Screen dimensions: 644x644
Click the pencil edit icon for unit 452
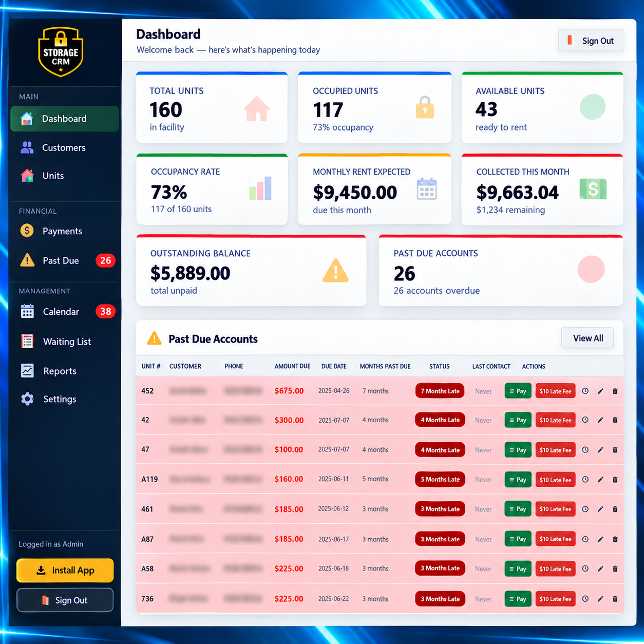[x=600, y=391]
